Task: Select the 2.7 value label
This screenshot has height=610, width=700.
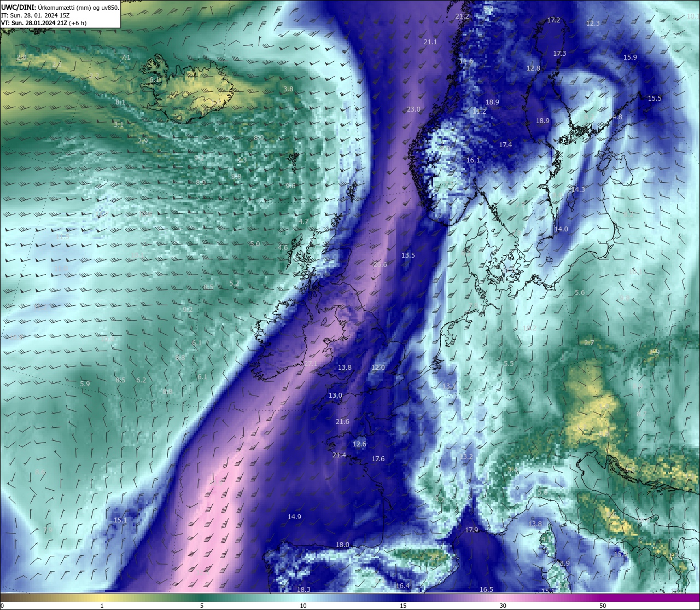Action: tap(589, 343)
